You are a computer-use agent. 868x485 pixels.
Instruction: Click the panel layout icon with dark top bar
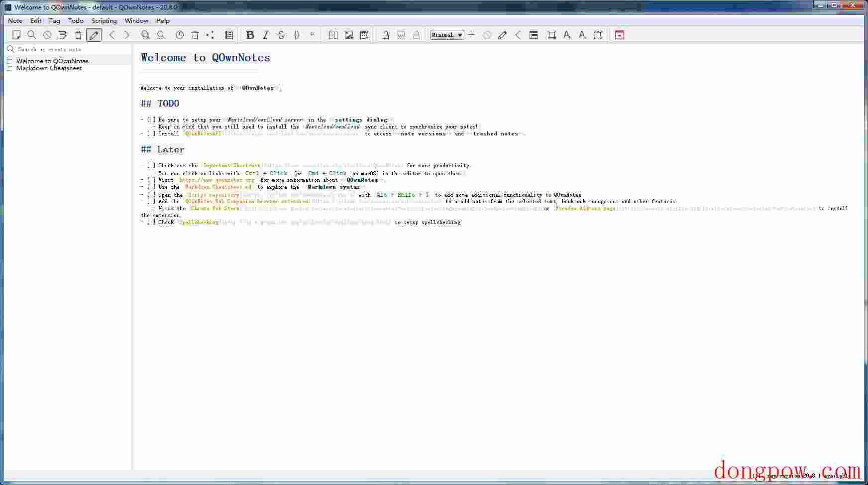(534, 35)
